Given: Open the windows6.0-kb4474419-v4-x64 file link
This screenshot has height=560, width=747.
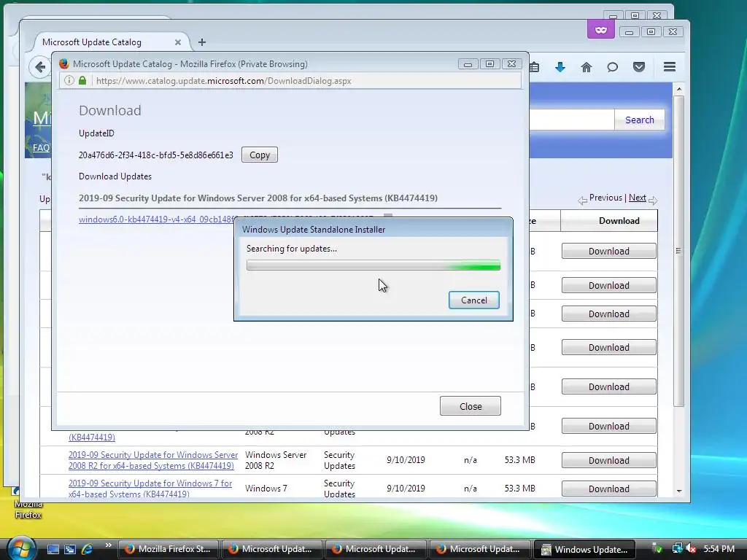Looking at the screenshot, I should 158,219.
